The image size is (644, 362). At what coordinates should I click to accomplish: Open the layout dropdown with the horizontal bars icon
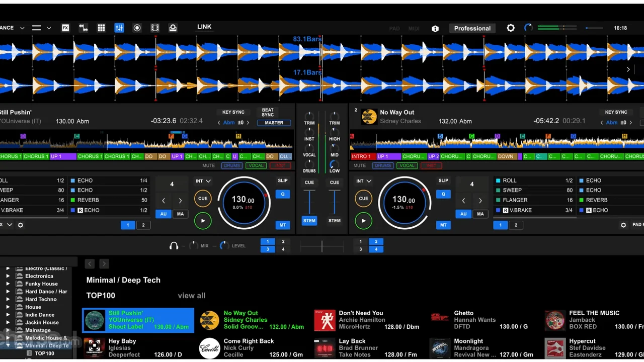[x=41, y=28]
